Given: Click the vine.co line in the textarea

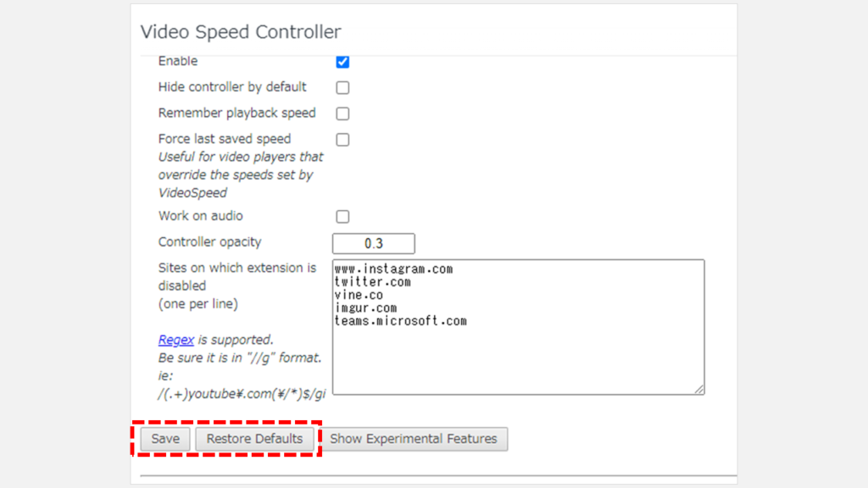Looking at the screenshot, I should tap(359, 295).
